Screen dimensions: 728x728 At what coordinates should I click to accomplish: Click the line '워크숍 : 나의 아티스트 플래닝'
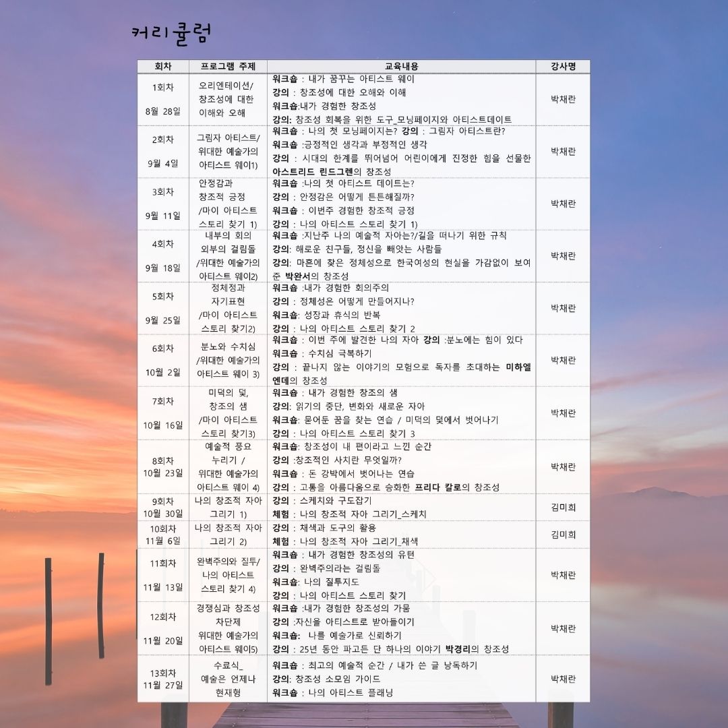click(x=332, y=693)
